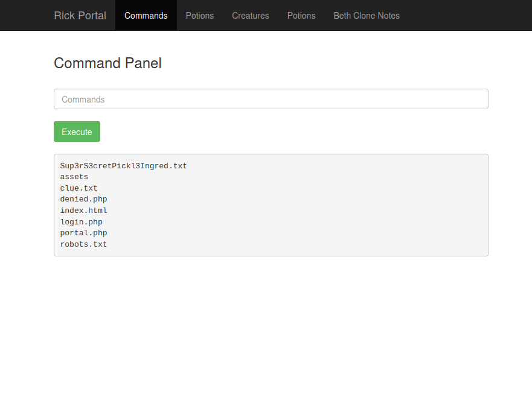The image size is (532, 412).
Task: Open the Commands tab in navbar
Action: pos(146,16)
